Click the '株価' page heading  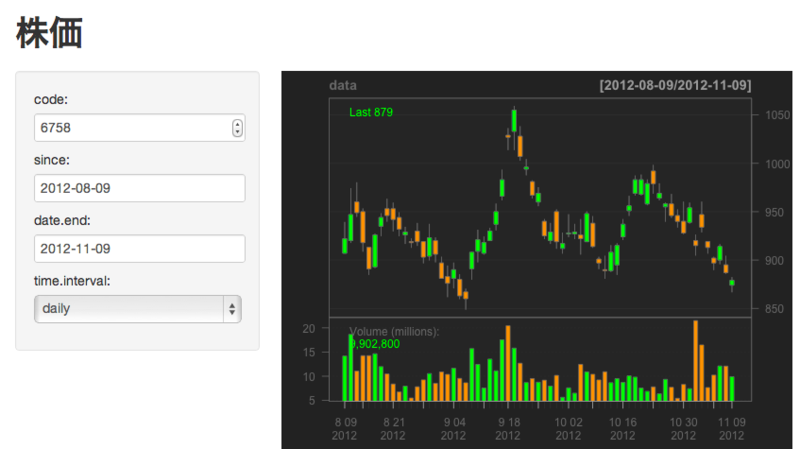(x=49, y=33)
